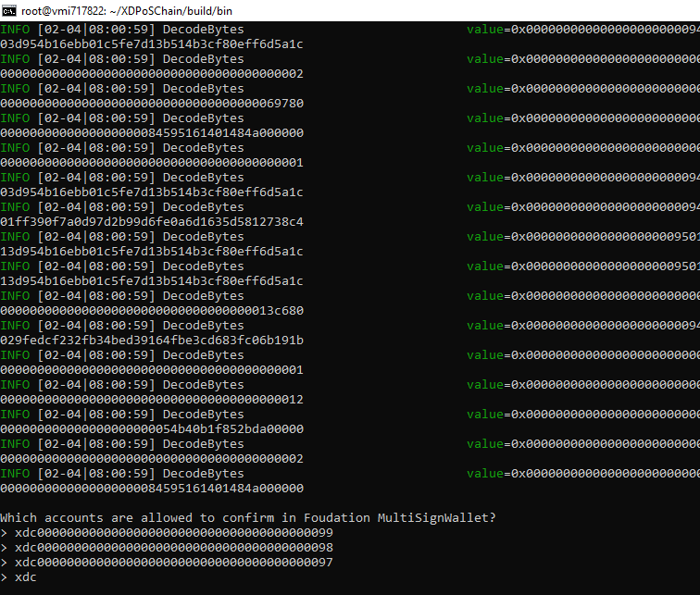Click the hex line starting with 029fedcf232f

[152, 340]
